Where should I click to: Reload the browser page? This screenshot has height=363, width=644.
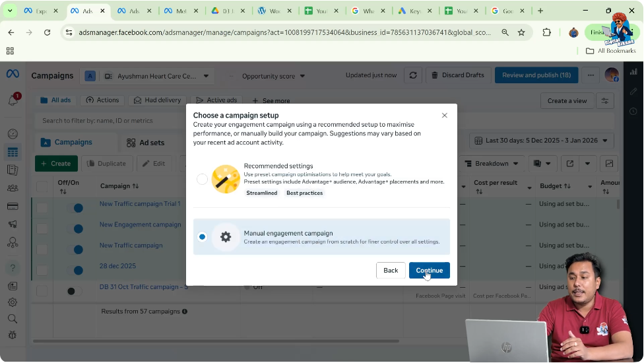(x=48, y=32)
